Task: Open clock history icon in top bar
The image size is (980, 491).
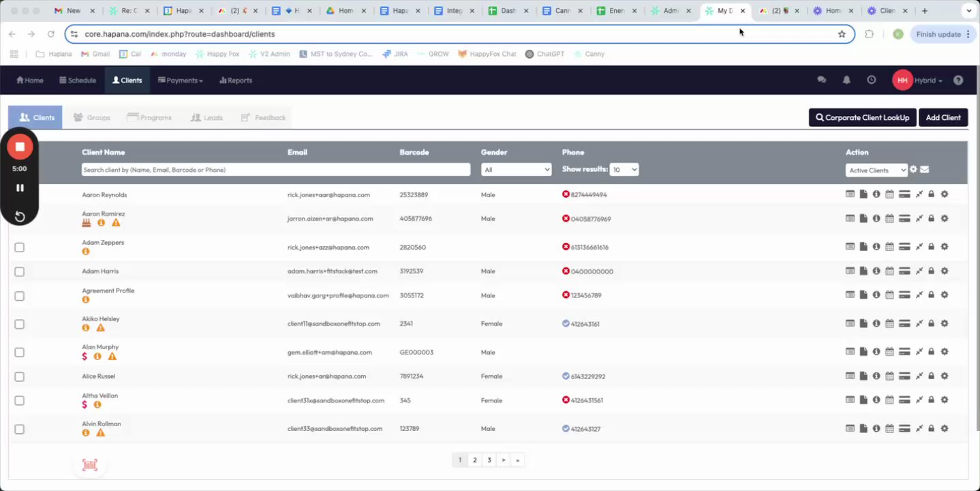Action: point(871,80)
